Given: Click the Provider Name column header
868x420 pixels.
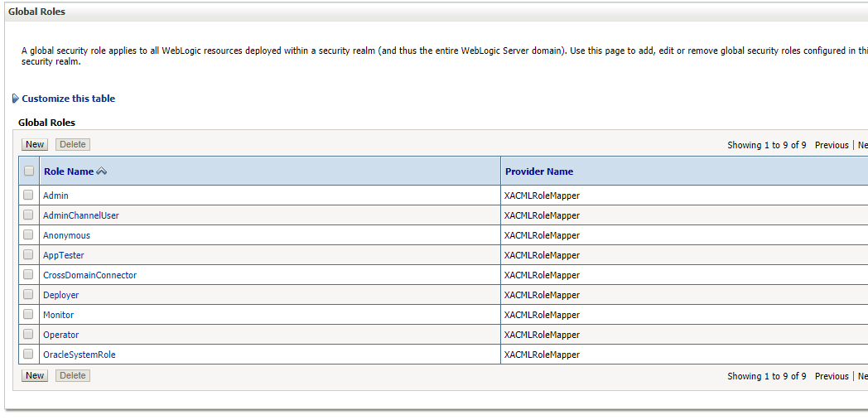Looking at the screenshot, I should tap(539, 171).
